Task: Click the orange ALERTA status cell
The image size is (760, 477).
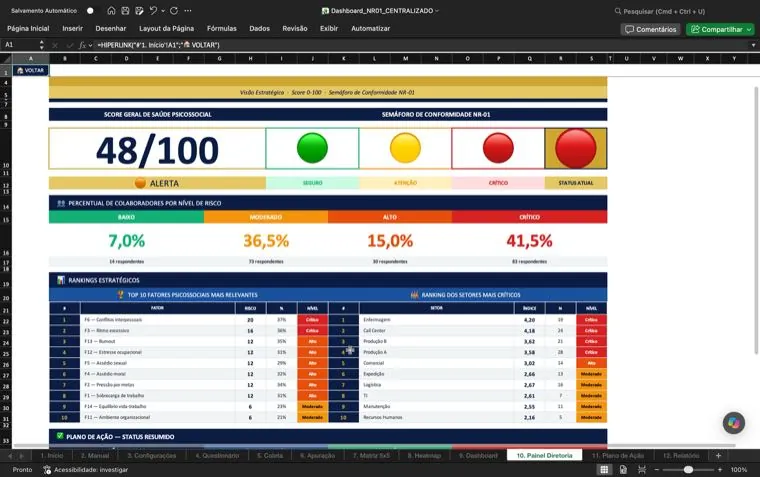Action: pos(157,183)
